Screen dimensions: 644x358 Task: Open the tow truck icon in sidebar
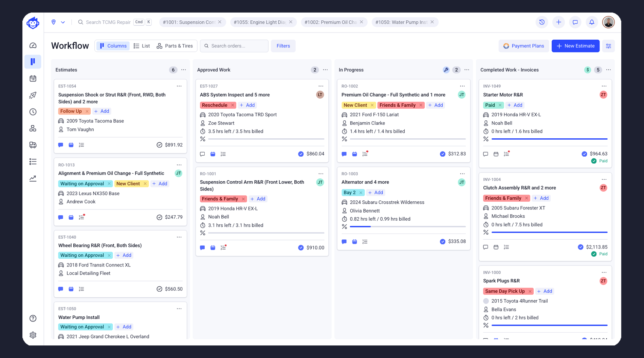33,145
